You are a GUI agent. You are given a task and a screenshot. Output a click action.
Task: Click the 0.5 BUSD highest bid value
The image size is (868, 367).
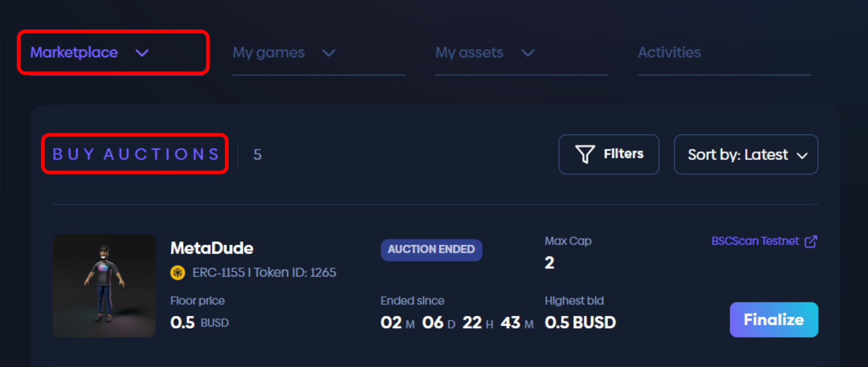click(x=580, y=323)
